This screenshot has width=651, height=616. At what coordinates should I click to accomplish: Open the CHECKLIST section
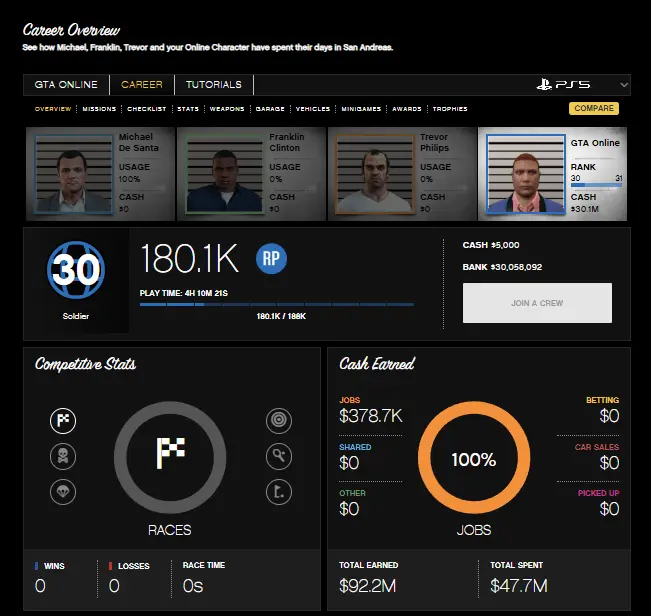tap(147, 109)
